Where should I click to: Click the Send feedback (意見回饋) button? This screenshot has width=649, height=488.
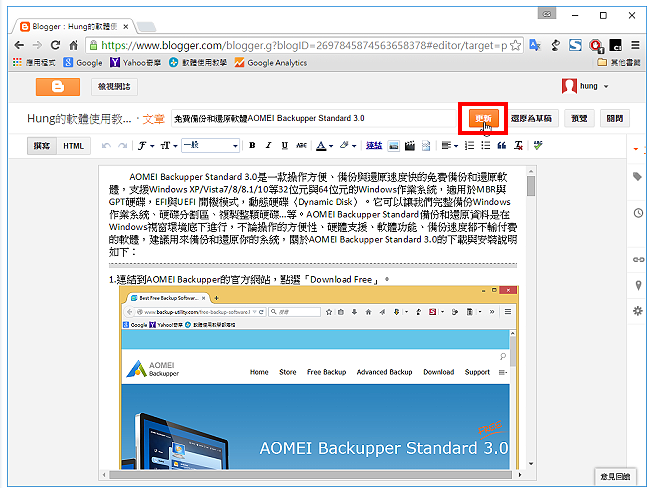tap(615, 476)
